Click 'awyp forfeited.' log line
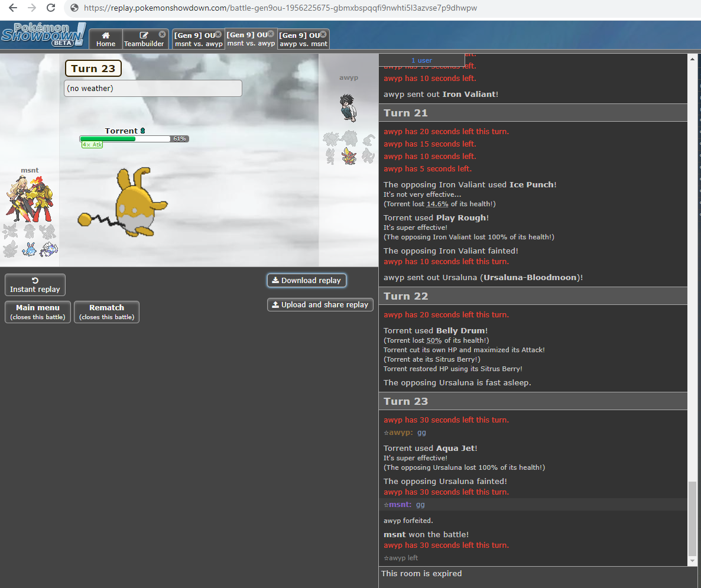Image resolution: width=701 pixels, height=588 pixels. pos(408,521)
